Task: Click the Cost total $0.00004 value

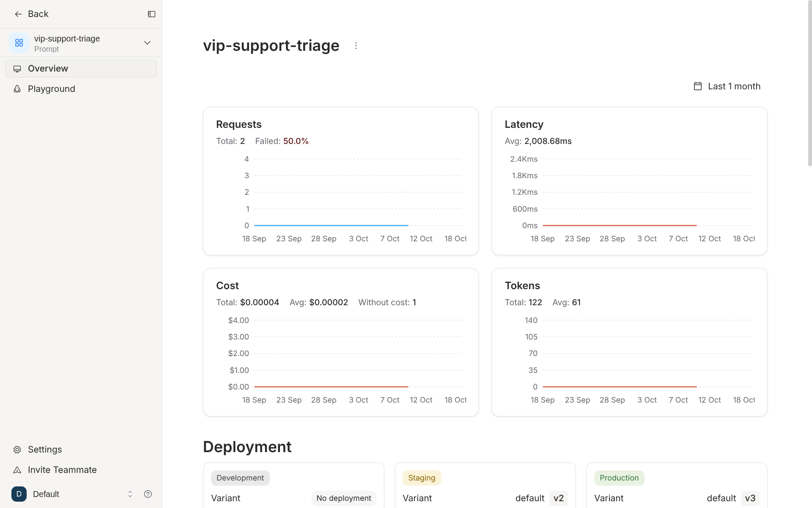Action: click(x=260, y=303)
